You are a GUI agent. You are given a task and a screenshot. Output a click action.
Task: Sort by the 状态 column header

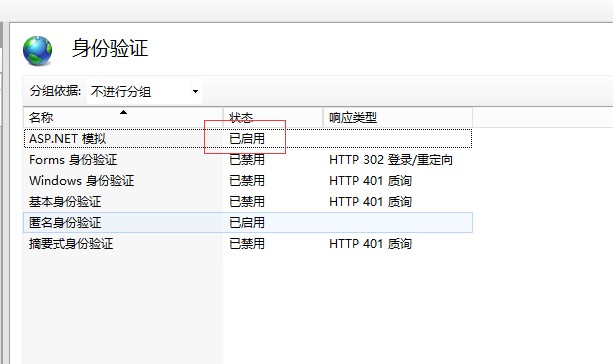coord(273,117)
